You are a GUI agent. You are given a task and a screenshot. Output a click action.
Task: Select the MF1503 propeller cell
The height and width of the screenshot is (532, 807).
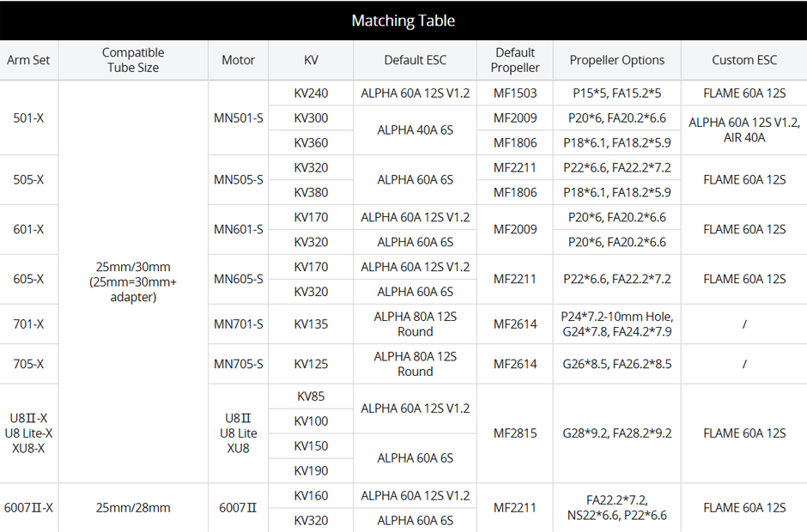click(514, 93)
